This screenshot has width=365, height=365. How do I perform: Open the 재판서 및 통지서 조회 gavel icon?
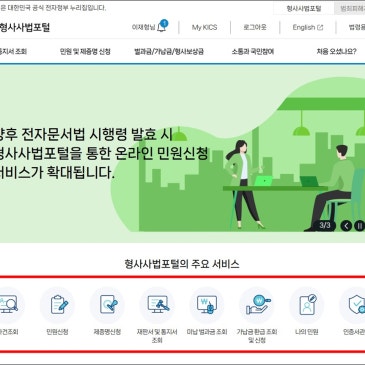[157, 305]
